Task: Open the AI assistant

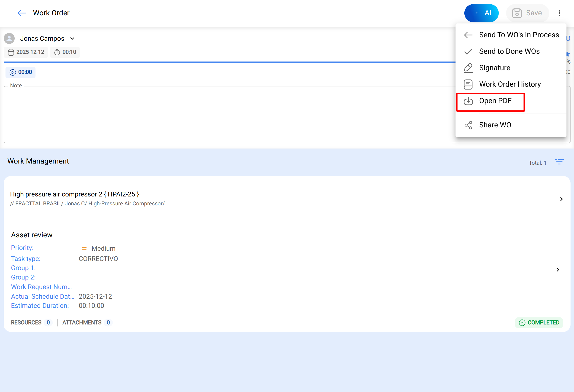Action: pyautogui.click(x=481, y=13)
